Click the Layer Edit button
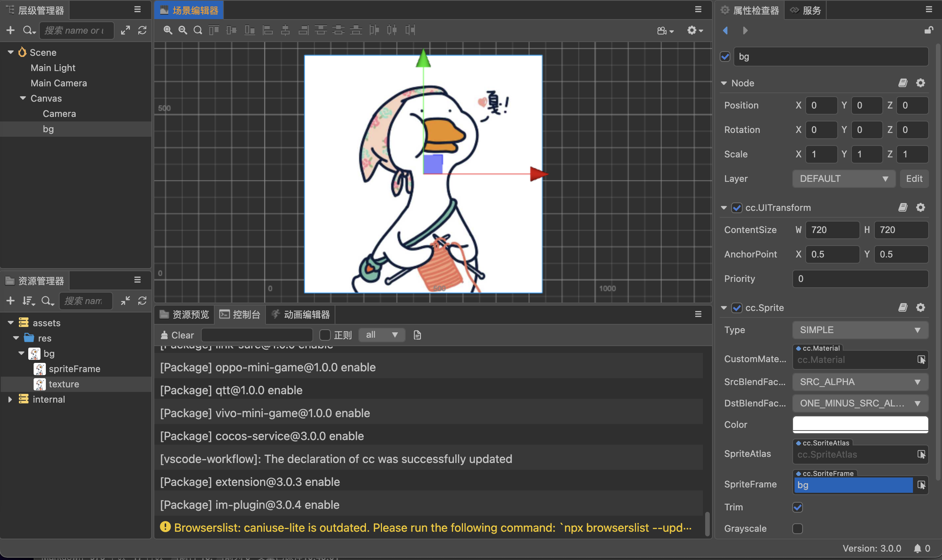The width and height of the screenshot is (942, 560). click(x=914, y=179)
